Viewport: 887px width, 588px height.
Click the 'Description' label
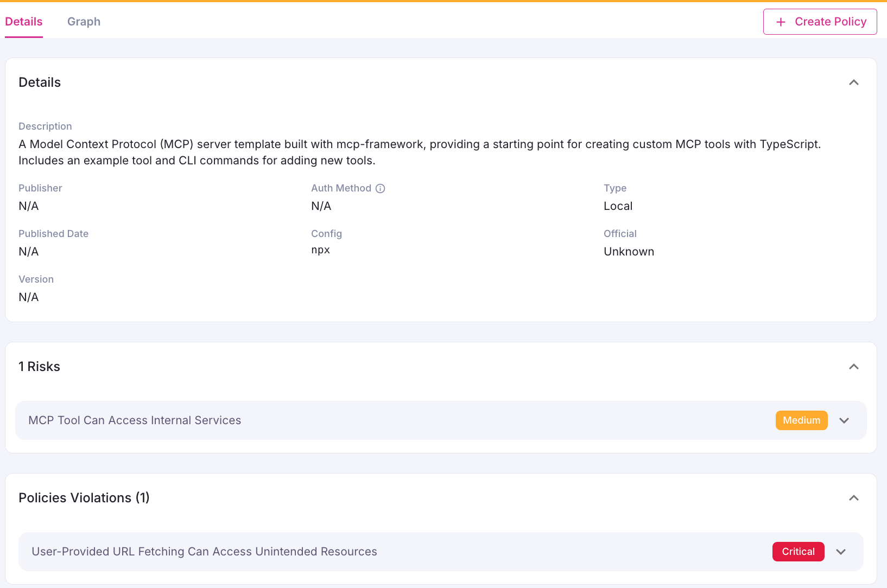point(45,126)
